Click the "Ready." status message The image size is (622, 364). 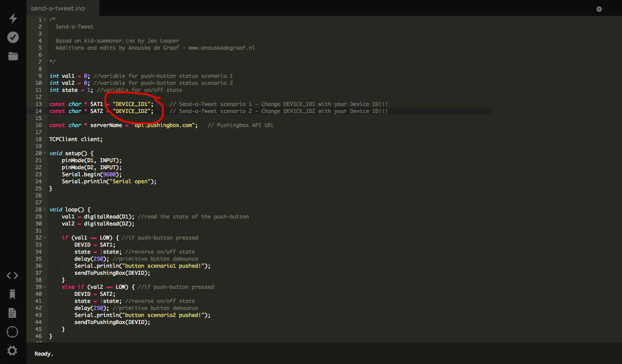(44, 353)
